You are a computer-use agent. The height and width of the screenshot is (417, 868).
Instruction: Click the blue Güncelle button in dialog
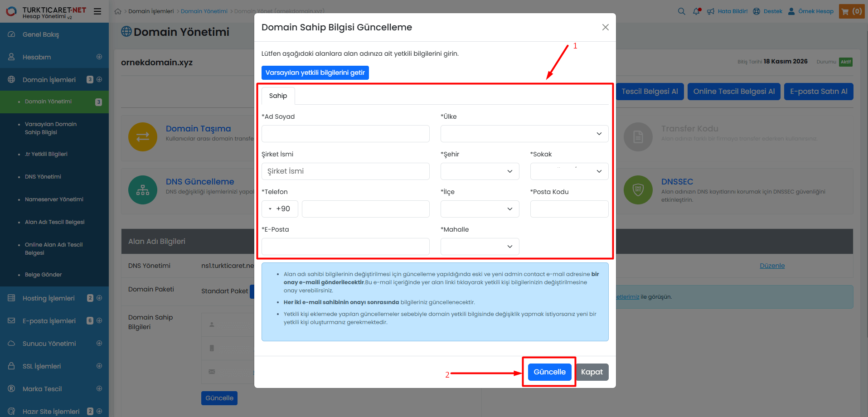point(549,372)
